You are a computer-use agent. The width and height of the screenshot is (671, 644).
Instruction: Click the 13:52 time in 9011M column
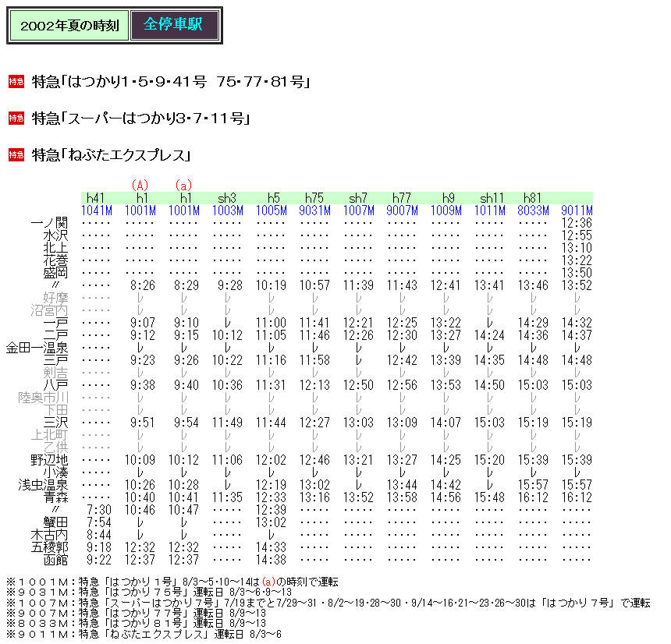click(577, 285)
